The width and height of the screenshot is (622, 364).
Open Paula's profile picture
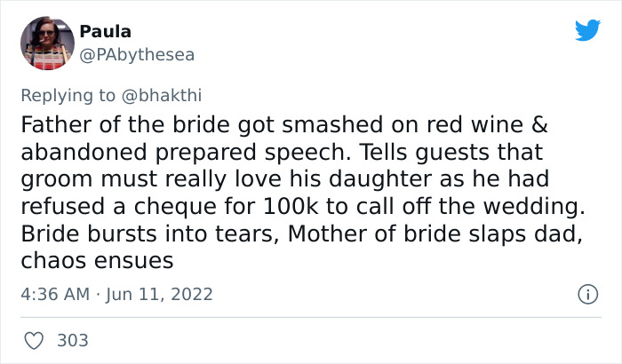pos(47,42)
